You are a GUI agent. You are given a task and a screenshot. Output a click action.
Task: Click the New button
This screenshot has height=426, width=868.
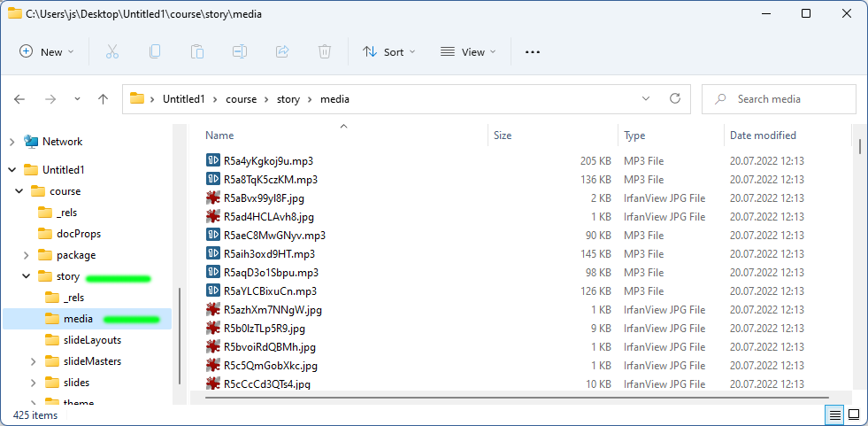(x=47, y=52)
